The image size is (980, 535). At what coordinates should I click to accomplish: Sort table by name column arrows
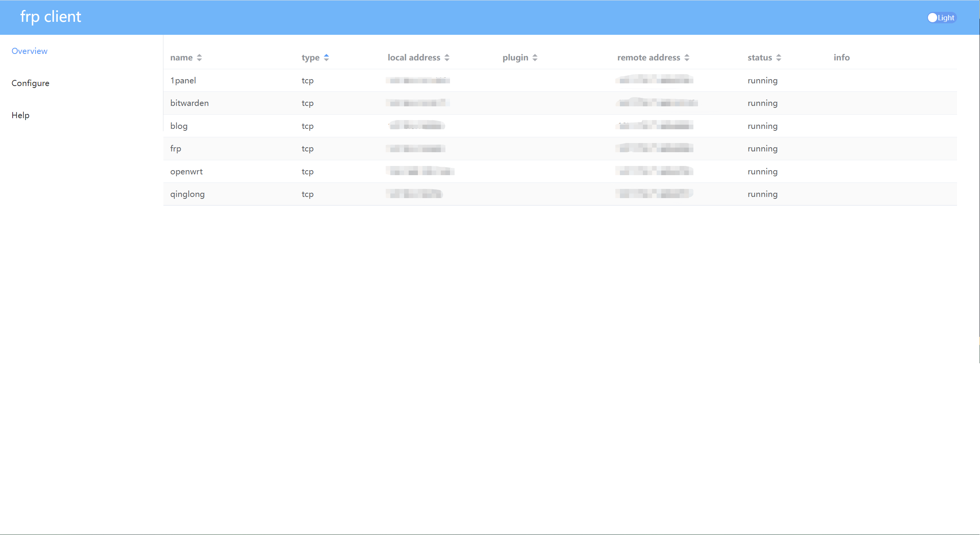pos(199,58)
